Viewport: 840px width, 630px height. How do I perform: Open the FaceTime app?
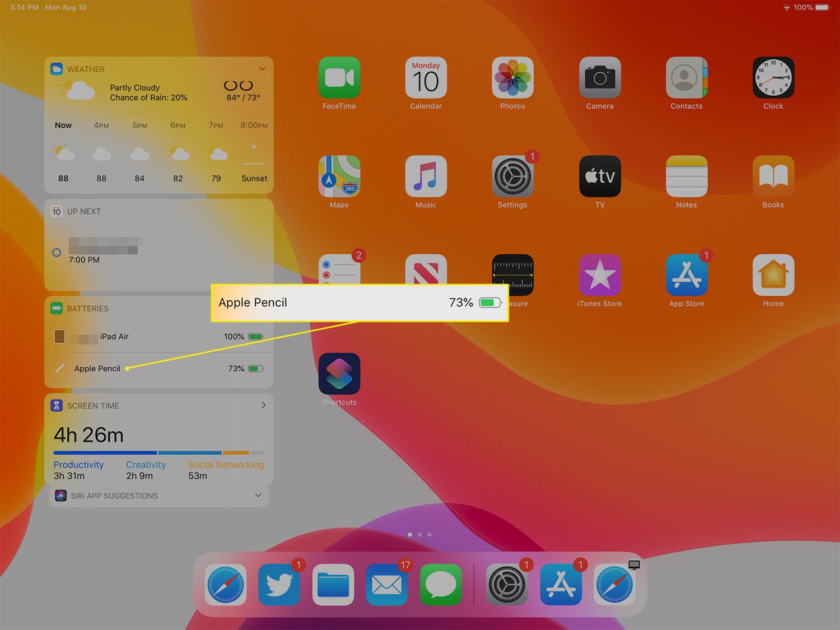339,78
